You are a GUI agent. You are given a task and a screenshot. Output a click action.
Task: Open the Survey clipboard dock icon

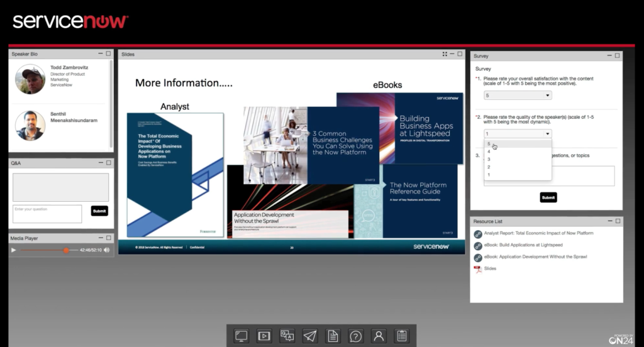tap(402, 336)
